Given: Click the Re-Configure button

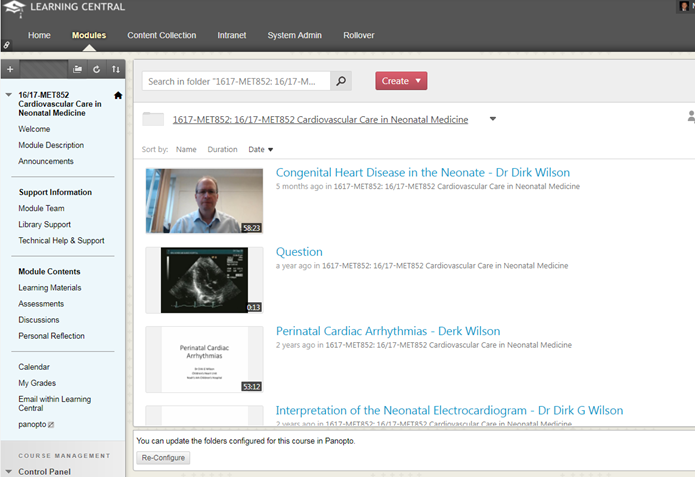Looking at the screenshot, I should [163, 457].
